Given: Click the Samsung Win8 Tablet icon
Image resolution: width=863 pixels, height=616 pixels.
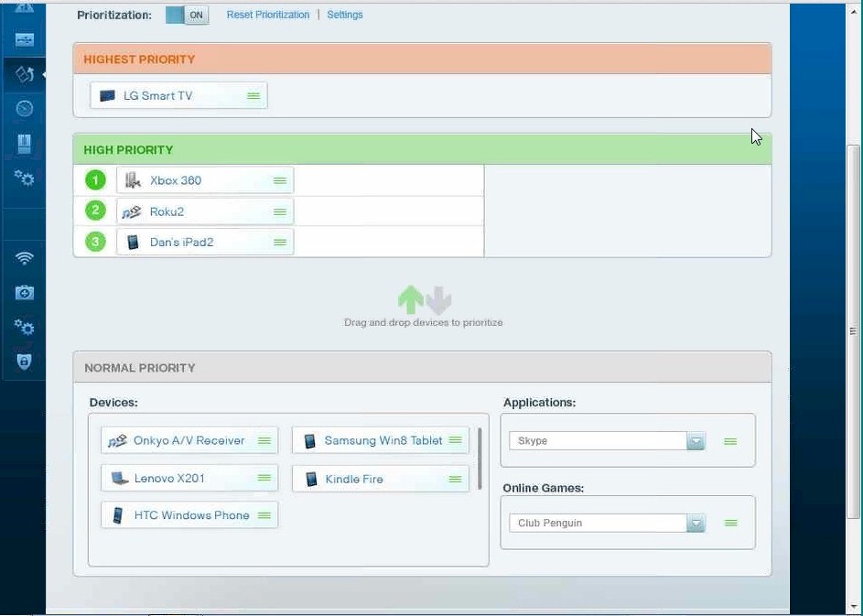Looking at the screenshot, I should 310,440.
